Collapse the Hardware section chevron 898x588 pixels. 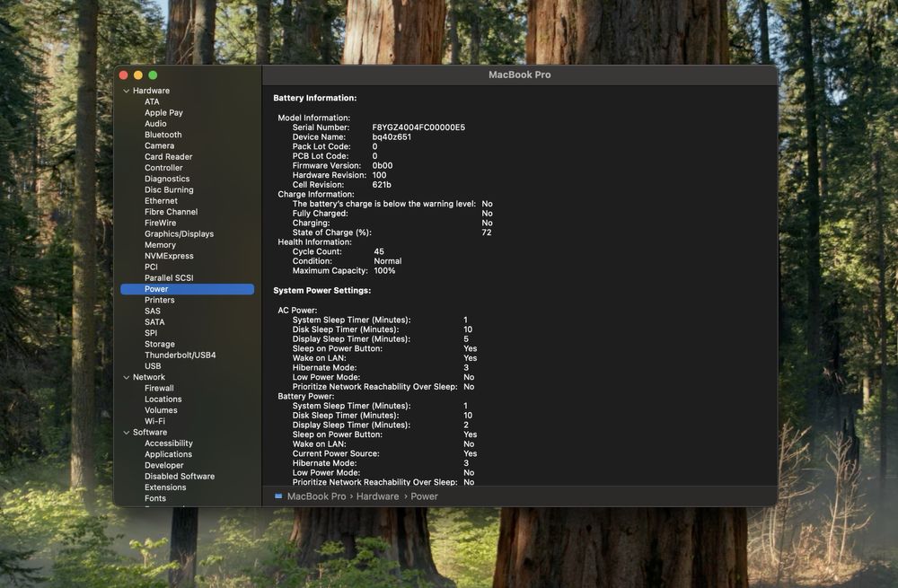(x=127, y=91)
